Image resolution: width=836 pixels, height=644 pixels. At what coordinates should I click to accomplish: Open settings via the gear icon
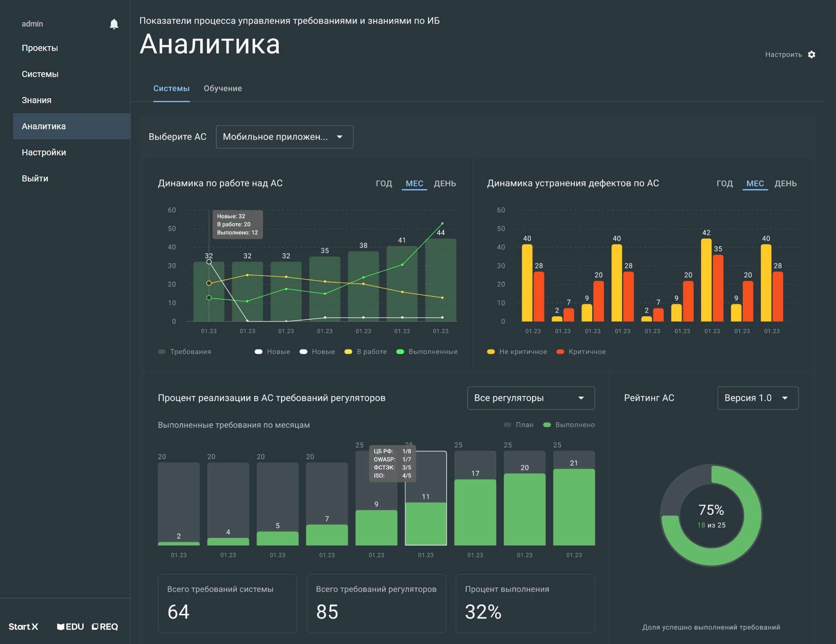[812, 54]
